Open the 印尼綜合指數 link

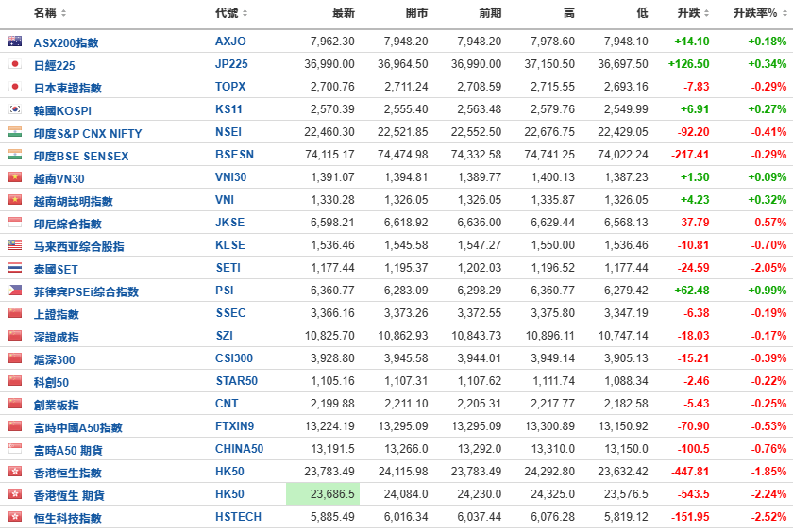click(68, 224)
